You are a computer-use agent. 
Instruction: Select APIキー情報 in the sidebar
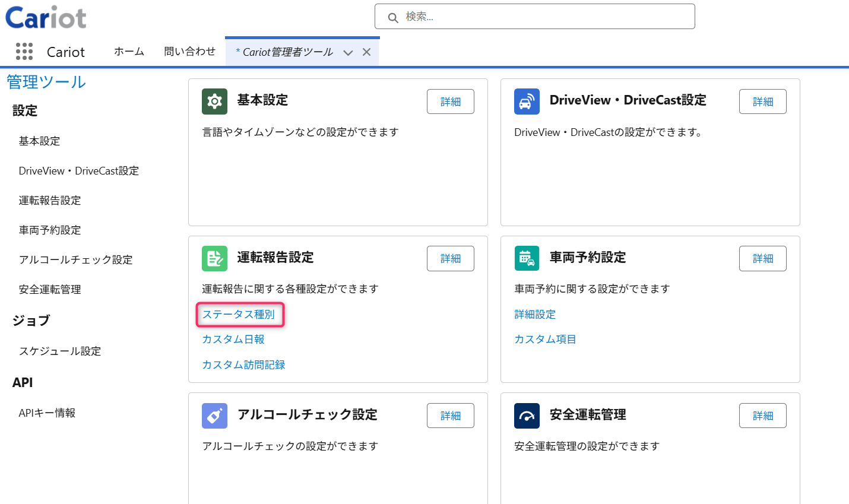(47, 413)
